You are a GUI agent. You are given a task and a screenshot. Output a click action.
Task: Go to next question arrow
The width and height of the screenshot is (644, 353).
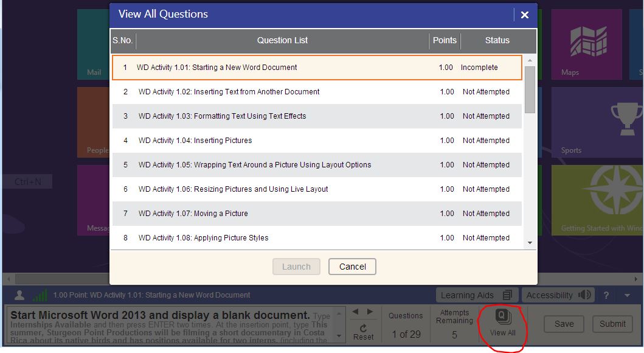click(370, 312)
